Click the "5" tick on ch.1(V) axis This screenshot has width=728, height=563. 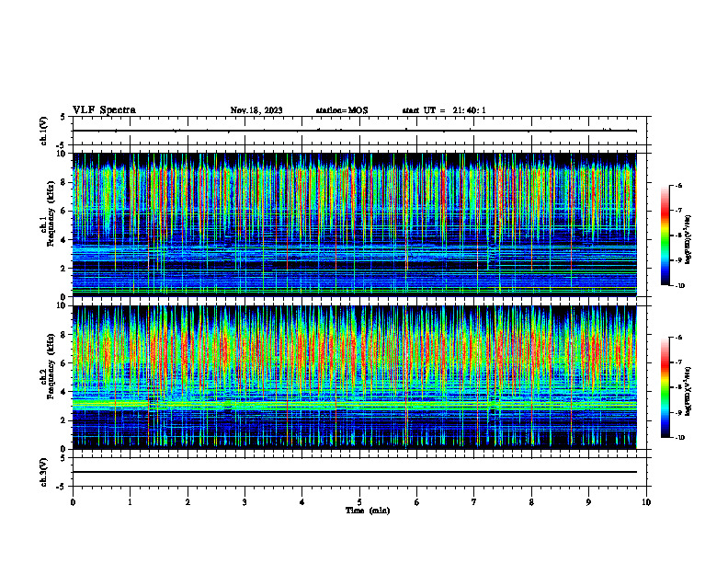(x=63, y=117)
